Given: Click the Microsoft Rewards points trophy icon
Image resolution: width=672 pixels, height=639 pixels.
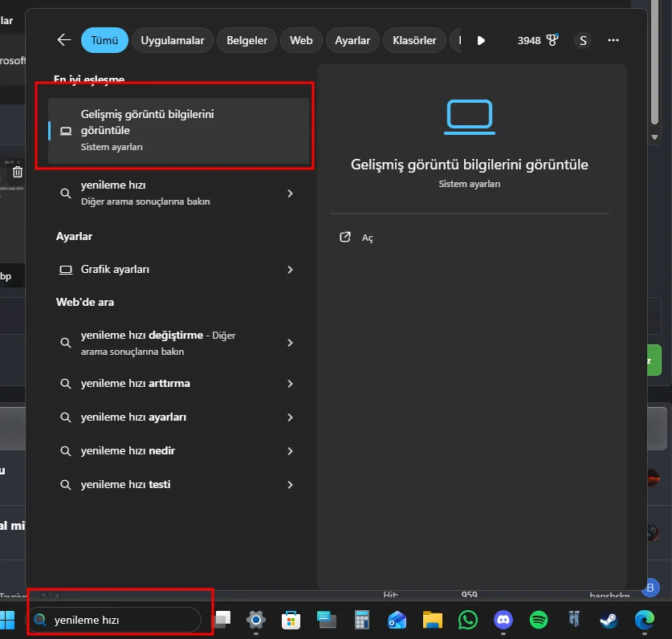Looking at the screenshot, I should coord(552,40).
